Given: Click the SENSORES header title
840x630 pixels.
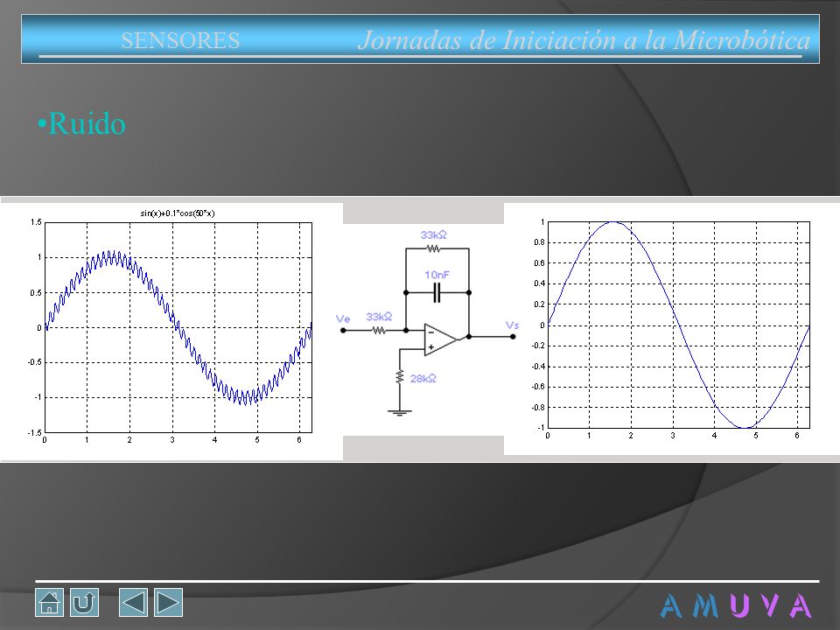Looking at the screenshot, I should coord(180,41).
